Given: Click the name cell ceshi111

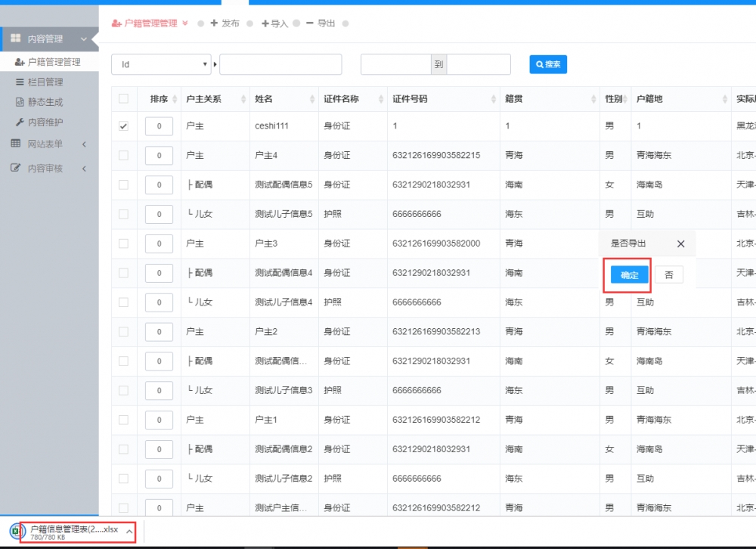Looking at the screenshot, I should [271, 126].
